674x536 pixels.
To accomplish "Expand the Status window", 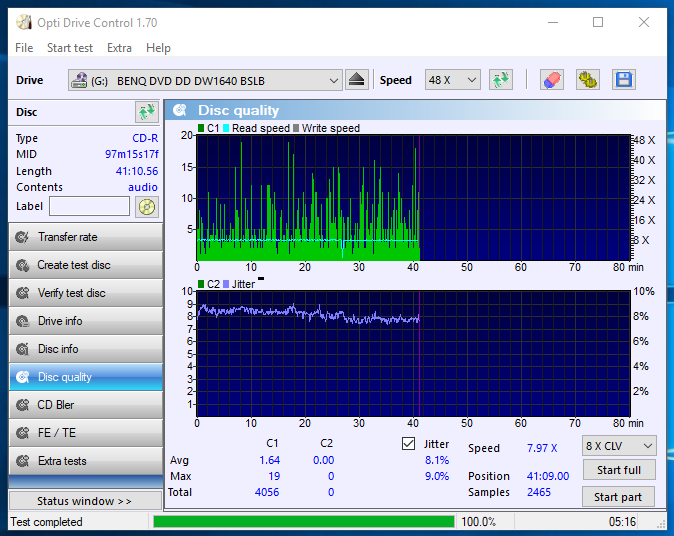I will (85, 501).
